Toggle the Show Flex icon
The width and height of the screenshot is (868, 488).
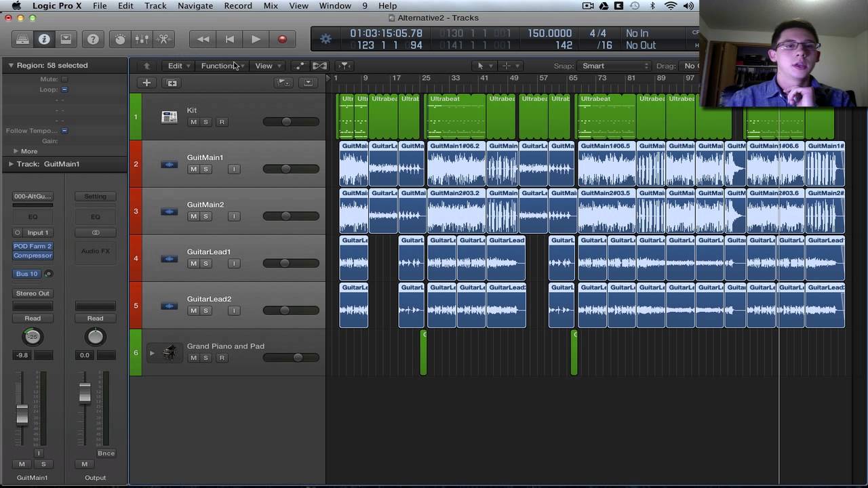[x=319, y=66]
